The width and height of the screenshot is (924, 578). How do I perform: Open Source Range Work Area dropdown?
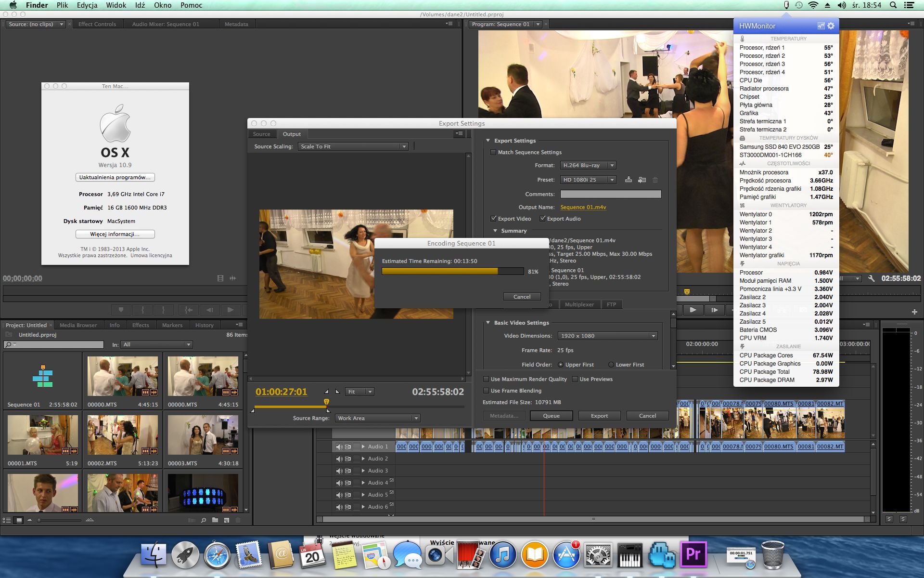coord(378,418)
